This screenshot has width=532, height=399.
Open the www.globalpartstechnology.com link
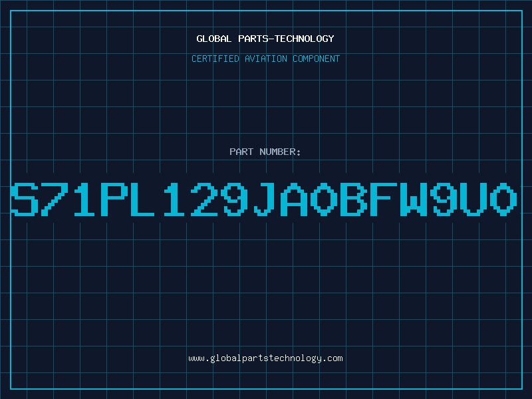(x=265, y=358)
